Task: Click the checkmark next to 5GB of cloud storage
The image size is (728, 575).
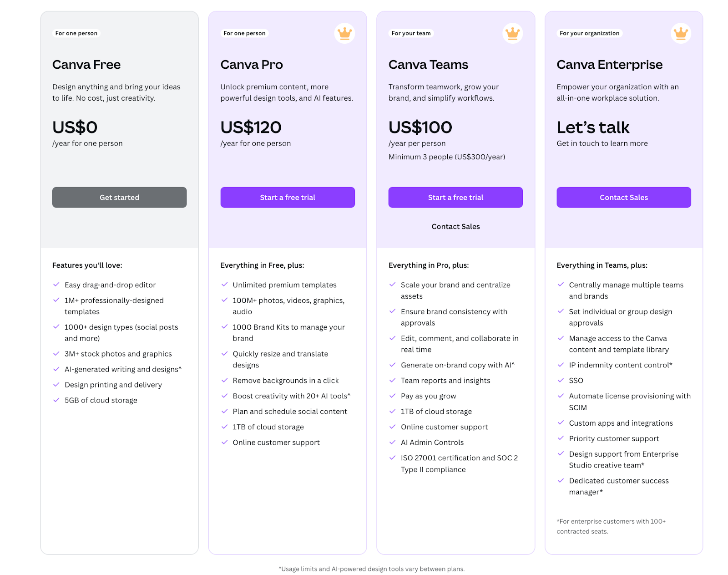Action: 56,400
